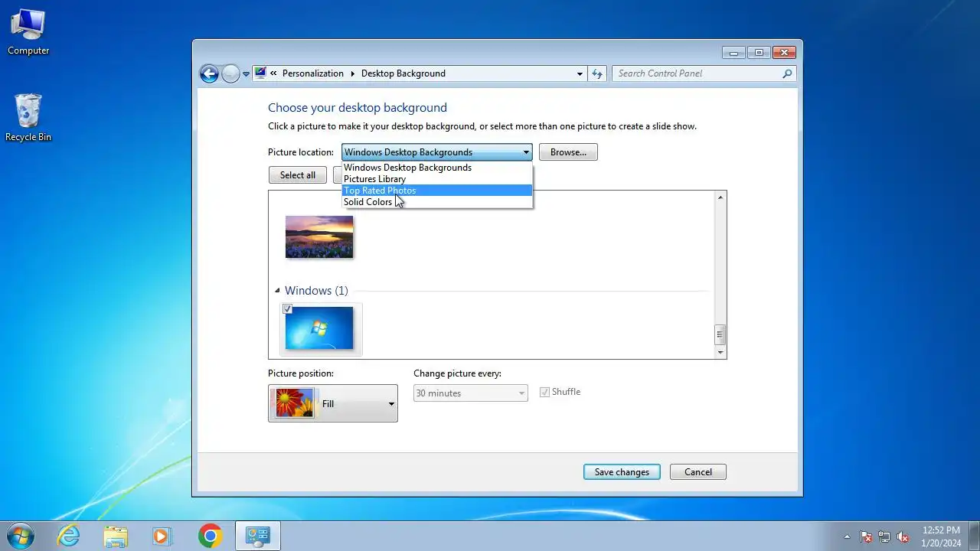This screenshot has width=980, height=551.
Task: Click the Control Panel icon in address bar
Action: 260,73
